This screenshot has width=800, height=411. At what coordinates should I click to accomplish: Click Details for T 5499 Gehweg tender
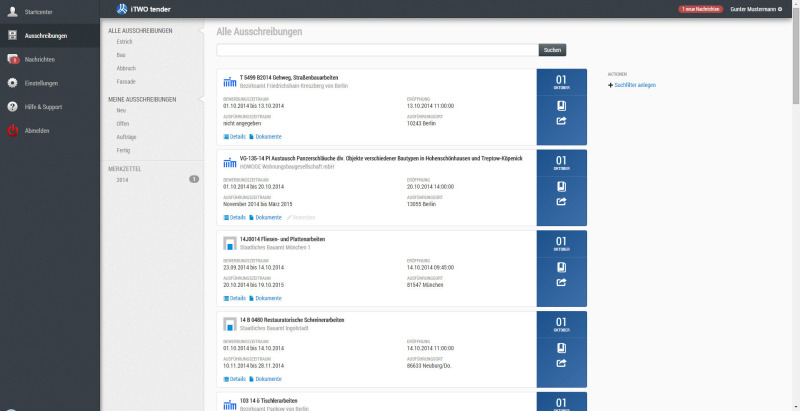pos(235,137)
